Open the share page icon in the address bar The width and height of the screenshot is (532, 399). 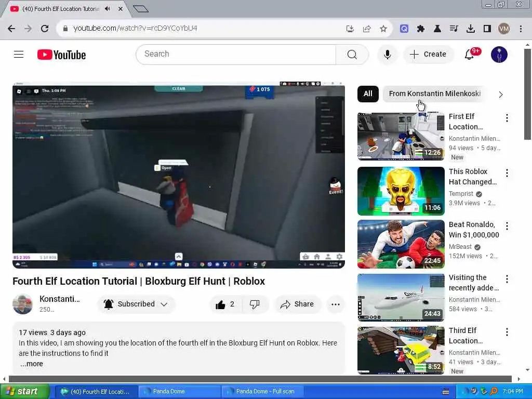tap(367, 29)
